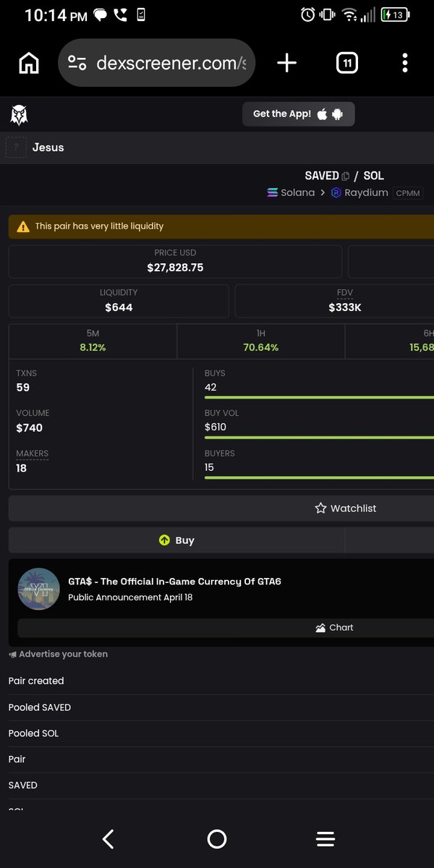Tap the Get the App! button
Viewport: 434px width, 868px height.
[x=298, y=114]
